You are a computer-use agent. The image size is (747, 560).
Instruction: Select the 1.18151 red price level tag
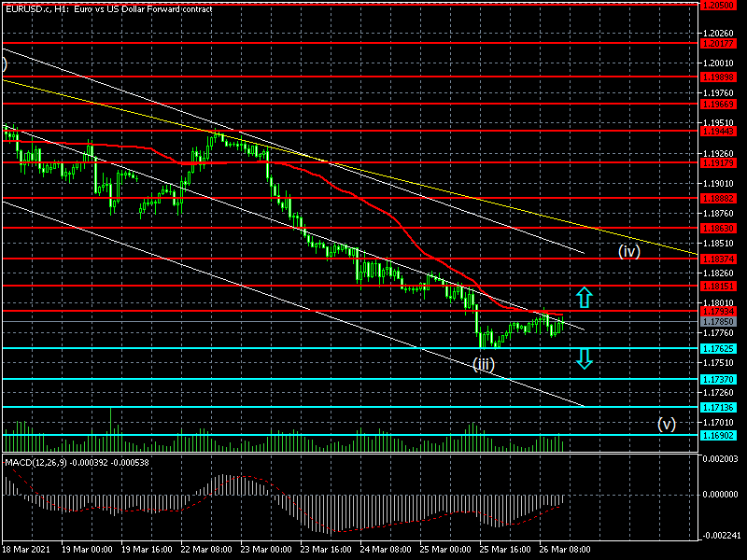point(717,286)
